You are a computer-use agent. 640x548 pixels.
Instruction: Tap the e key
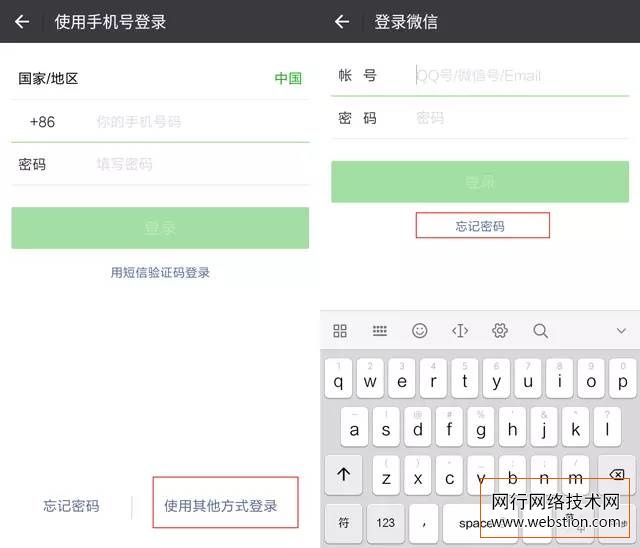click(x=402, y=379)
